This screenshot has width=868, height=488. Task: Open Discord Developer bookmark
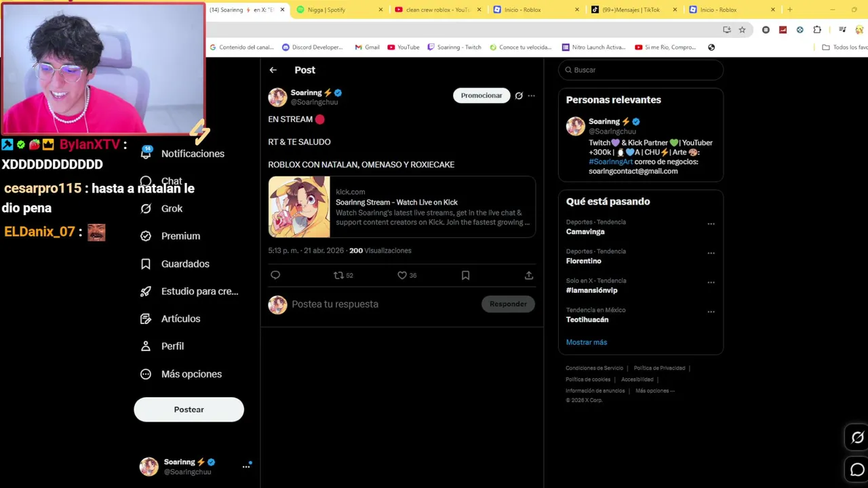coord(313,47)
